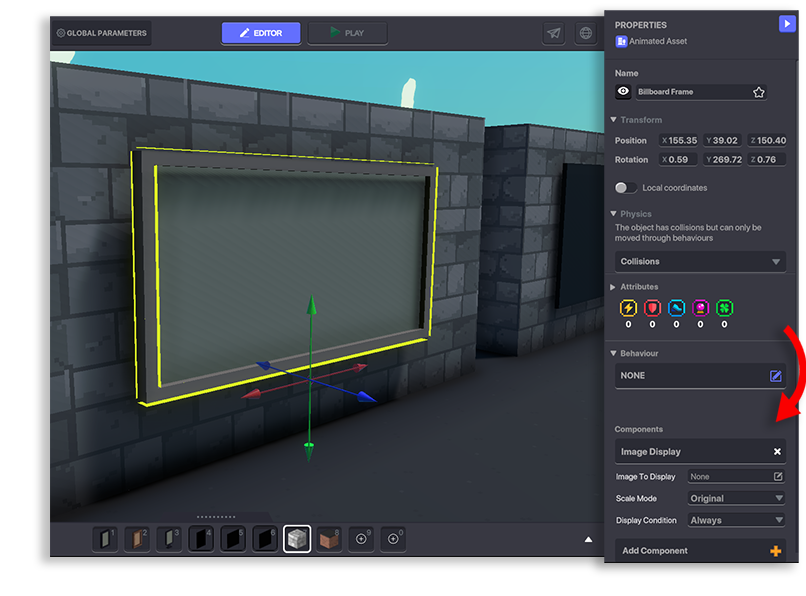
Task: Favorite the asset with the star icon
Action: click(x=759, y=92)
